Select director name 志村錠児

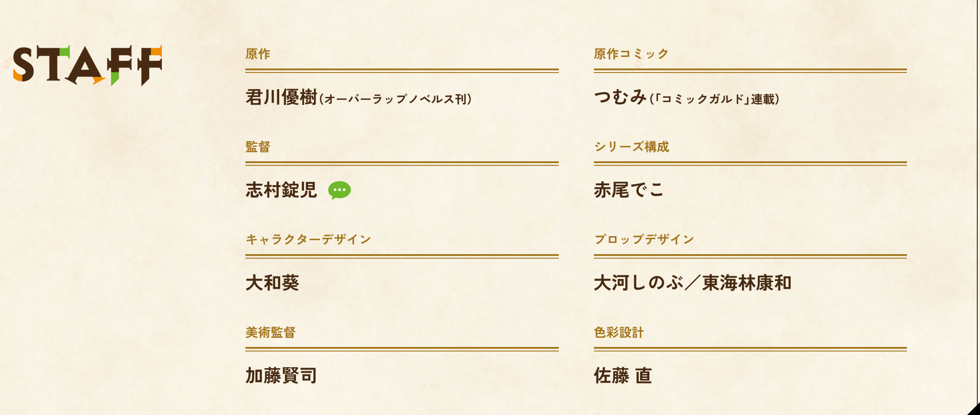(x=281, y=190)
